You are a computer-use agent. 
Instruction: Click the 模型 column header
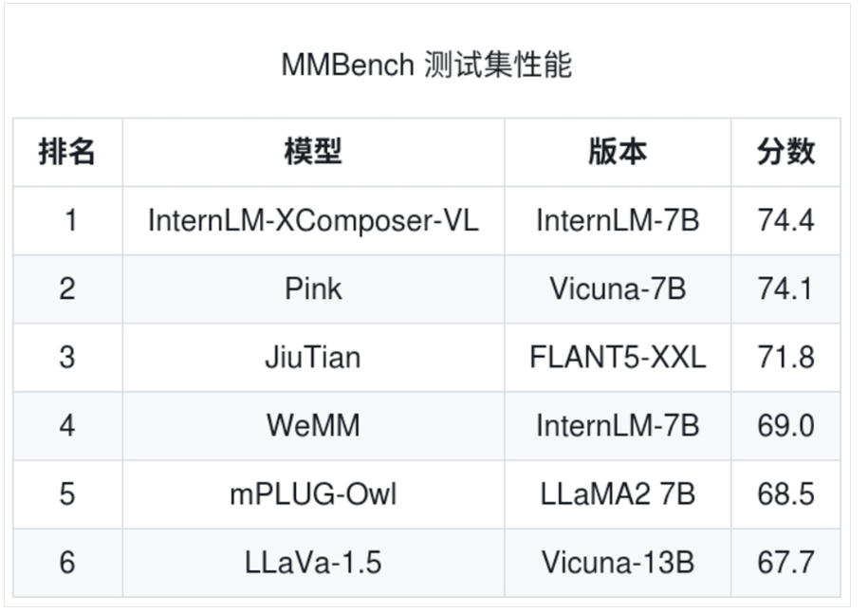pyautogui.click(x=313, y=152)
